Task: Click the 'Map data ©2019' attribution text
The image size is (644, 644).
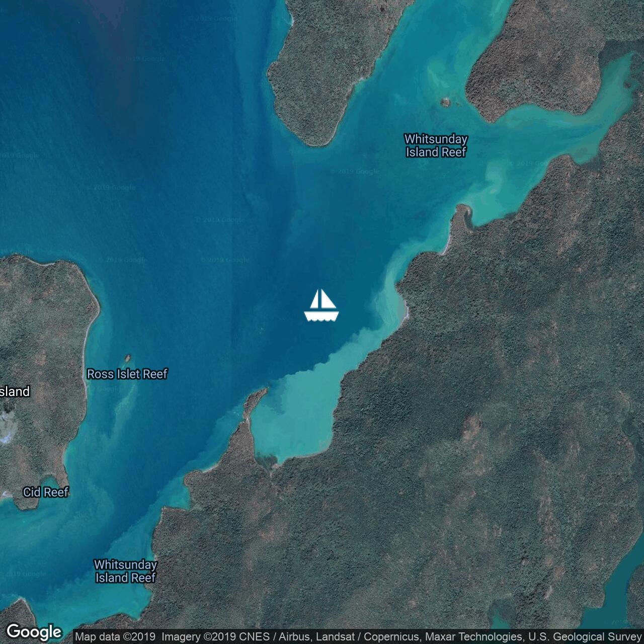Action: [x=116, y=637]
